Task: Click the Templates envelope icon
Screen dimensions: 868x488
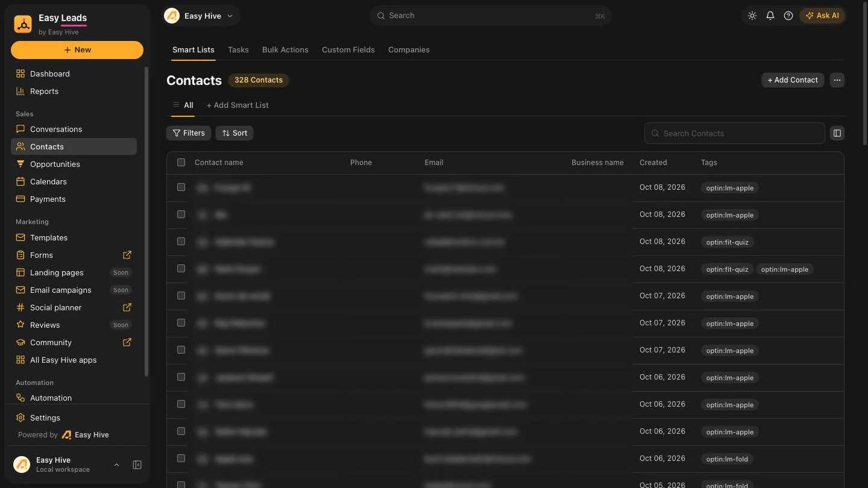Action: [20, 237]
